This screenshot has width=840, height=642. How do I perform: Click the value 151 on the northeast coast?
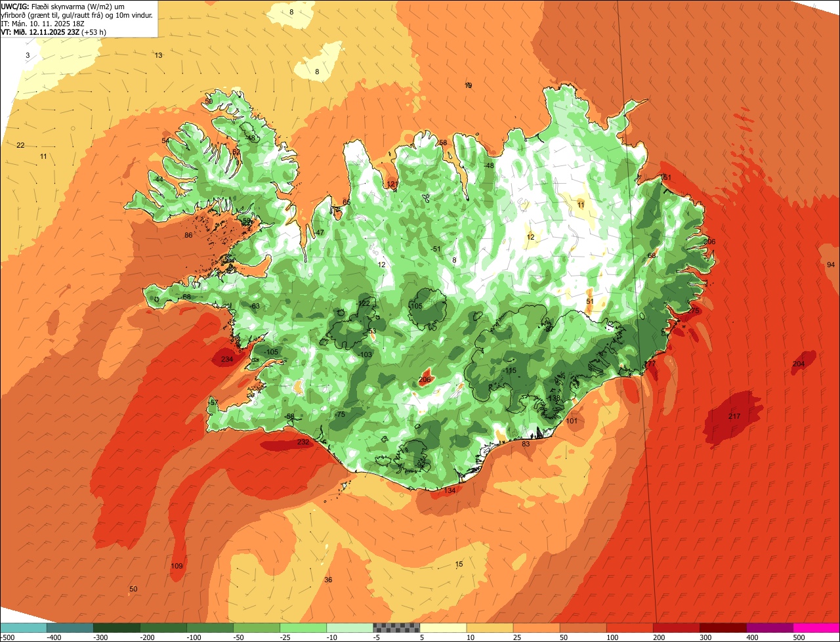click(x=665, y=178)
